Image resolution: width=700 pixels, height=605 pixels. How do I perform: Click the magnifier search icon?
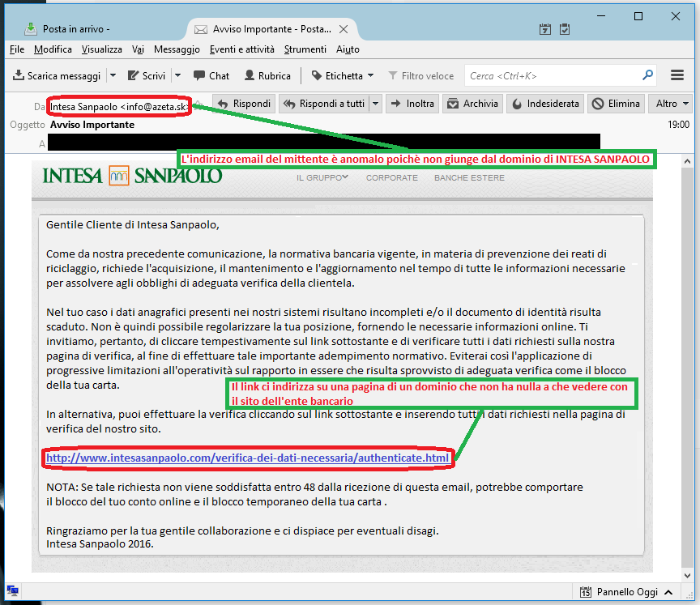point(648,75)
